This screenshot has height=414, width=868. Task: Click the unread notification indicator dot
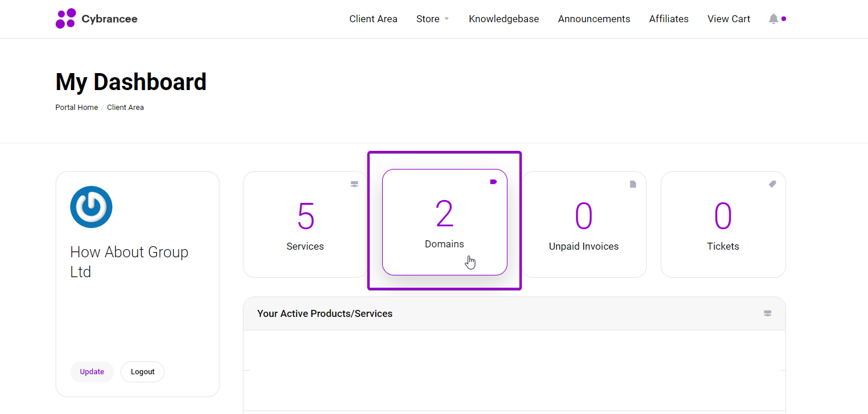[x=784, y=18]
